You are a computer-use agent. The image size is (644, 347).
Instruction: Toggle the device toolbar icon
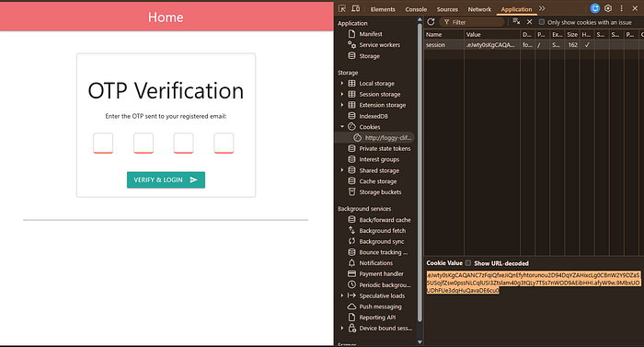pos(356,8)
